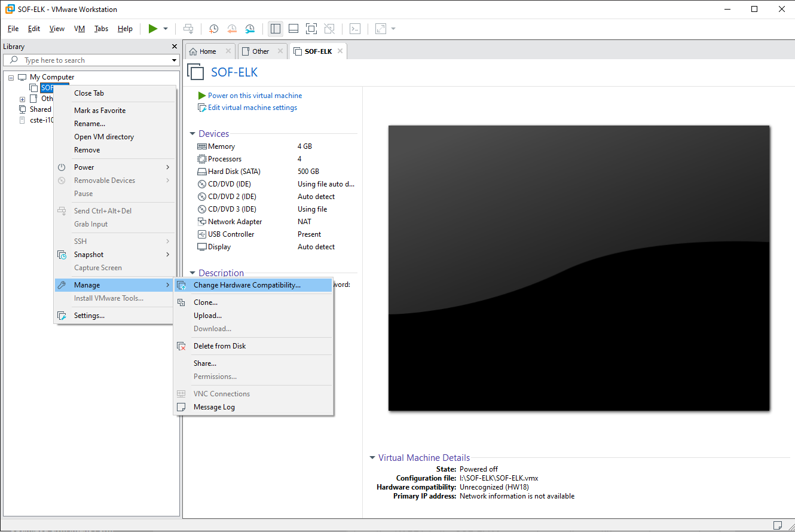Open the power options dropdown arrow

click(166, 29)
